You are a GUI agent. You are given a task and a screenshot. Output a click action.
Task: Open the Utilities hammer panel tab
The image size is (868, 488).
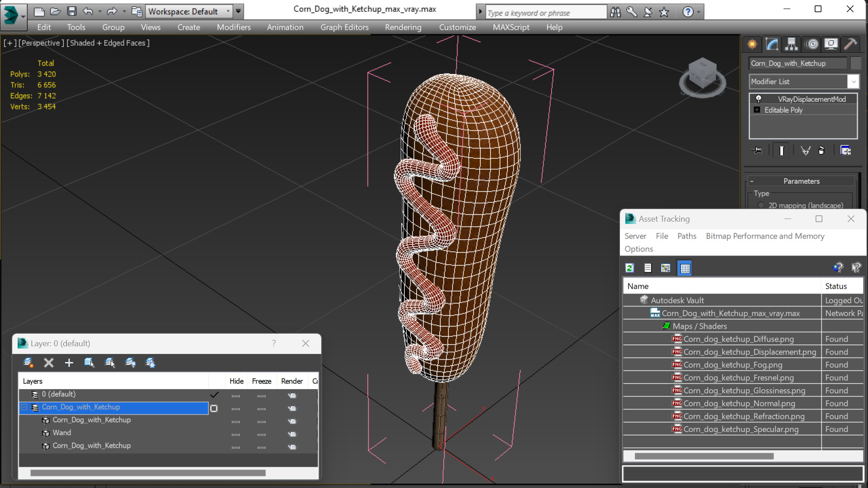pos(850,44)
